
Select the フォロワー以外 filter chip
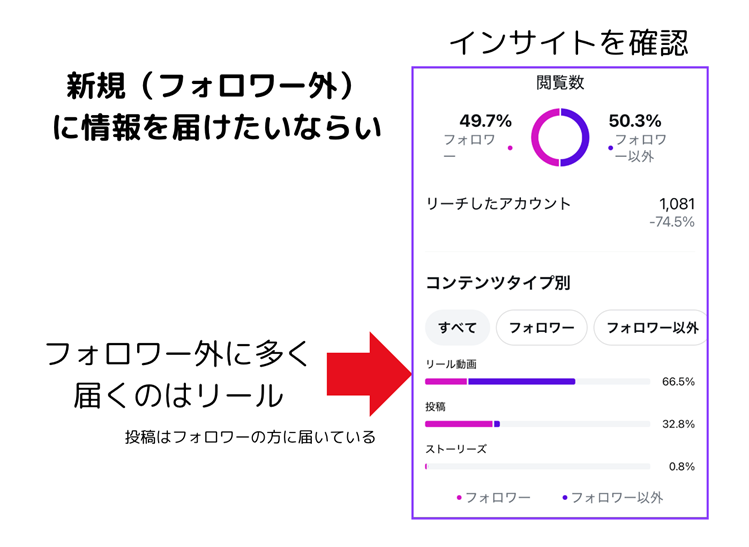651,328
